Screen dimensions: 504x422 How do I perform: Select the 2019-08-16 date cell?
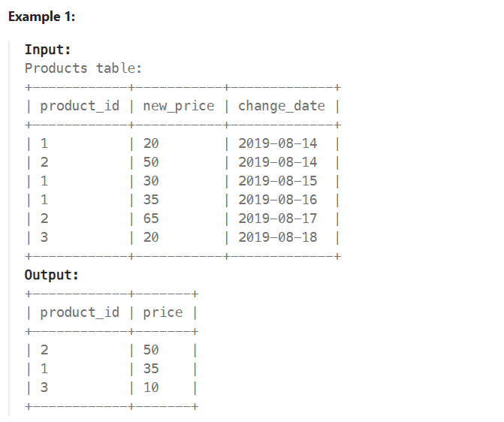point(278,200)
